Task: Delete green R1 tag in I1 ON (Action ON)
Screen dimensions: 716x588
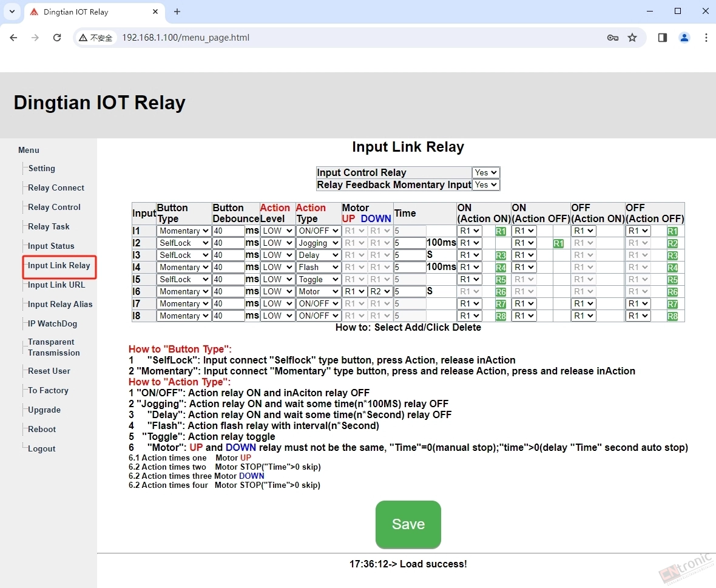Action: 501,231
